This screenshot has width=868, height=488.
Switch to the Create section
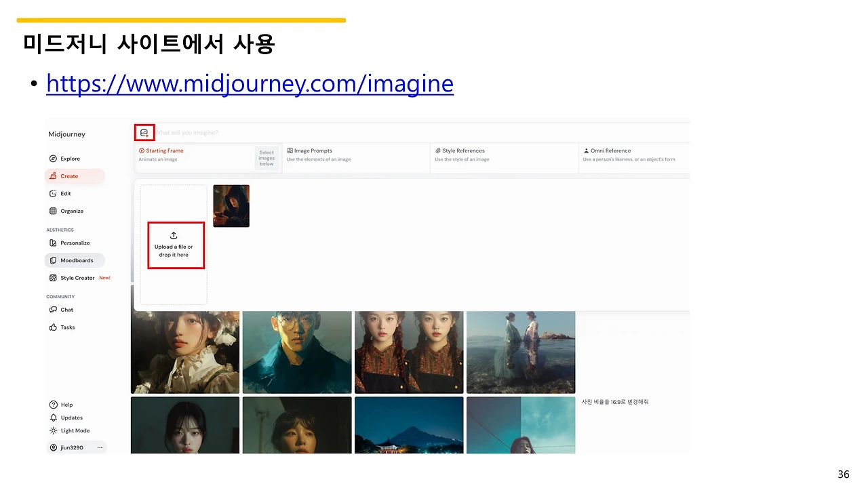click(x=70, y=176)
